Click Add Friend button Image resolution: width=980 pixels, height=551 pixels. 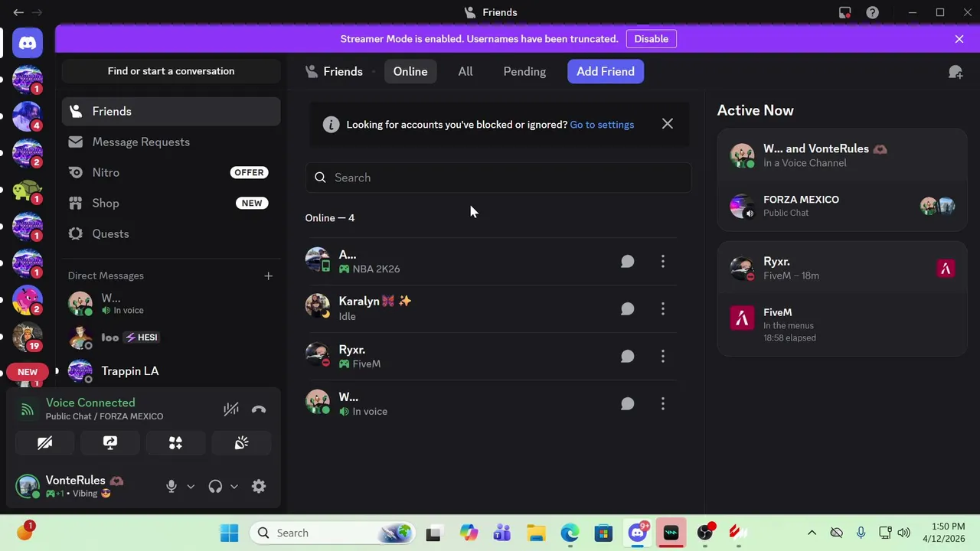point(606,72)
